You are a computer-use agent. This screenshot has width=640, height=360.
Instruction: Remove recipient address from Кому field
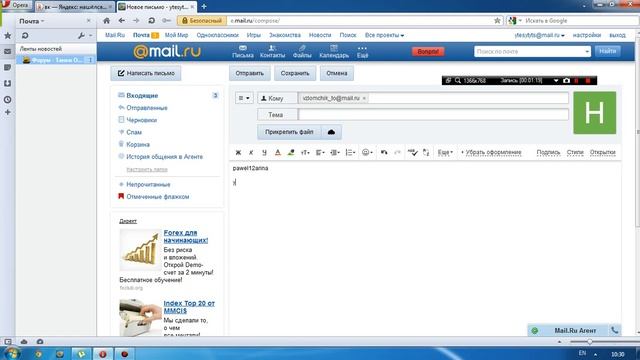(x=364, y=98)
